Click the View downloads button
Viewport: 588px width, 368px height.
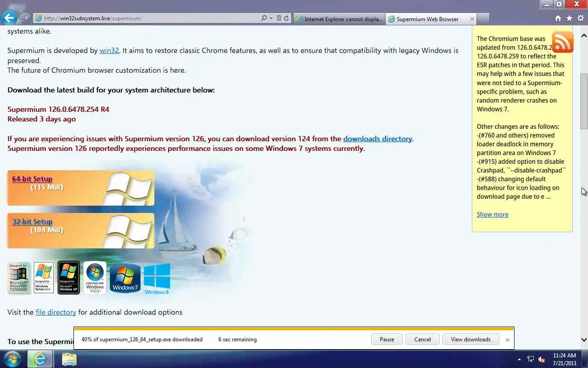471,339
